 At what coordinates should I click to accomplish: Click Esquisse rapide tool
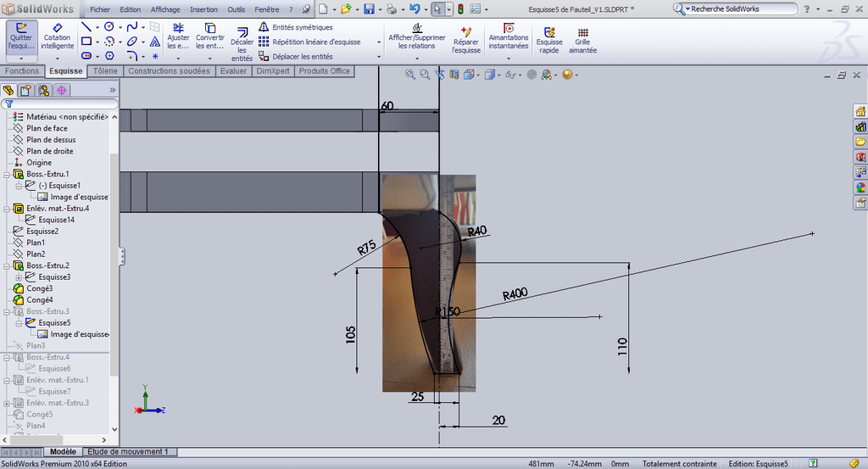pyautogui.click(x=549, y=41)
